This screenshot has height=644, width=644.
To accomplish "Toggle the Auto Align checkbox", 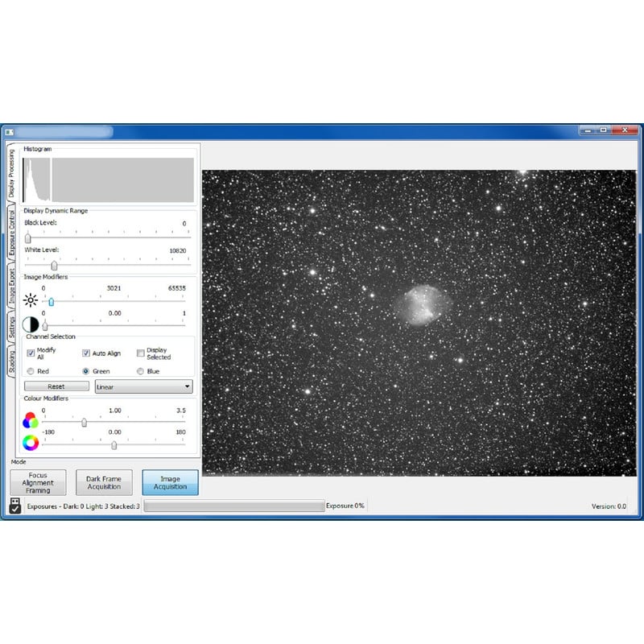I will (x=86, y=353).
